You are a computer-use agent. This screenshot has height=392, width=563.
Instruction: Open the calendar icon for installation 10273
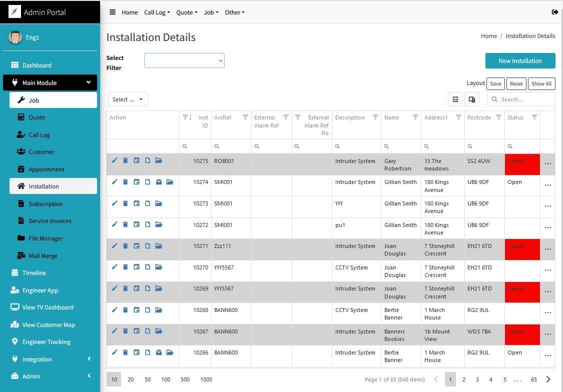click(137, 203)
